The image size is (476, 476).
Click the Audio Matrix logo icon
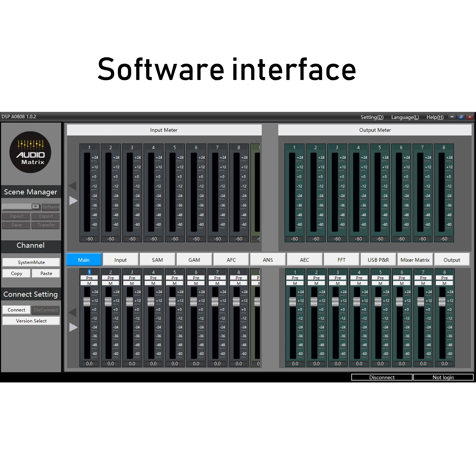[x=30, y=152]
